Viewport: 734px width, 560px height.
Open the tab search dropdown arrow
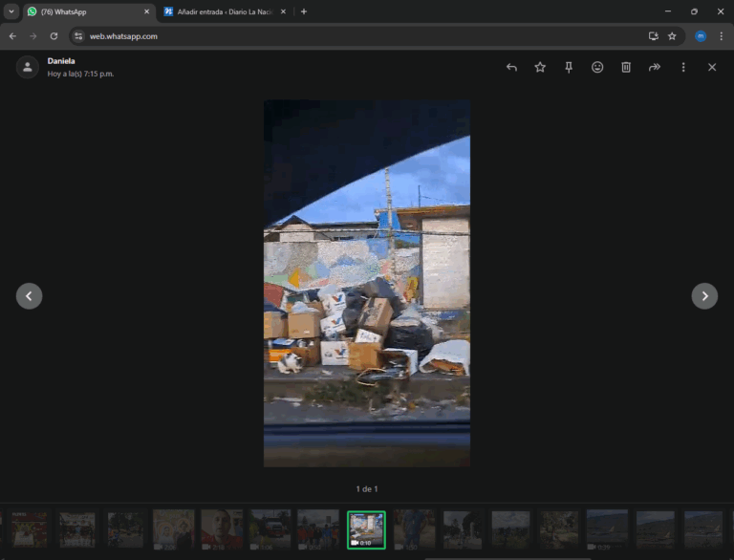11,11
